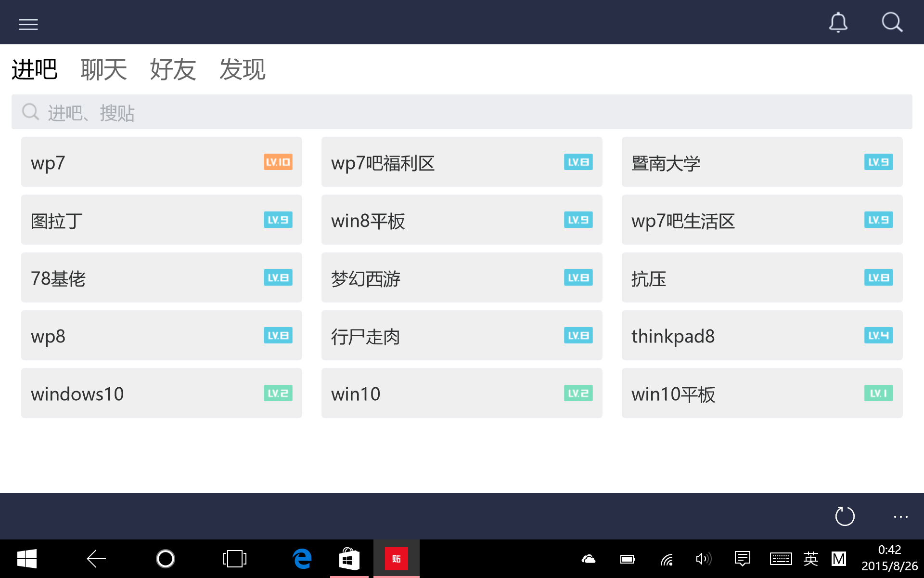Switch to the 聊天 tab
Image resolution: width=924 pixels, height=578 pixels.
point(103,69)
